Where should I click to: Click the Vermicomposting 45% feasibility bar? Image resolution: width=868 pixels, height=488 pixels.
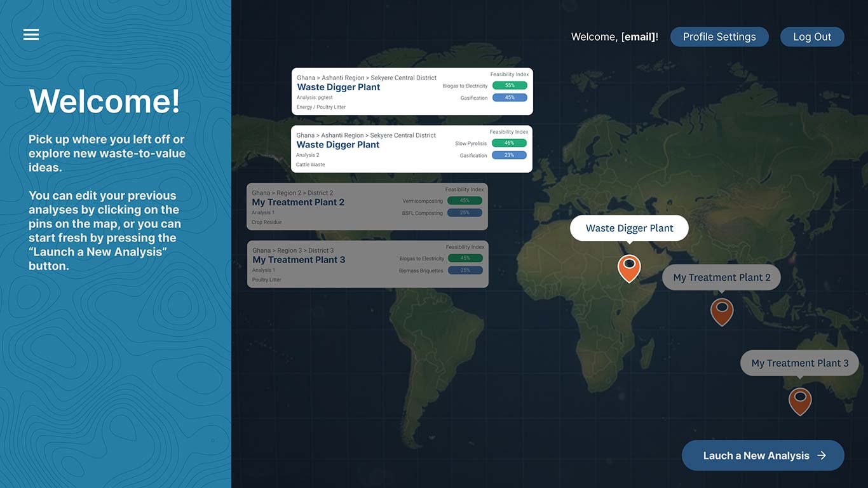point(465,200)
